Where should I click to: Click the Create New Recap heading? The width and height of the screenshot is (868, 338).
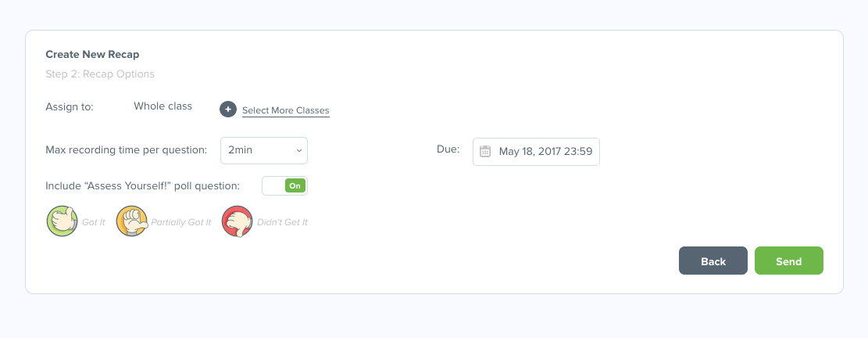click(x=98, y=55)
